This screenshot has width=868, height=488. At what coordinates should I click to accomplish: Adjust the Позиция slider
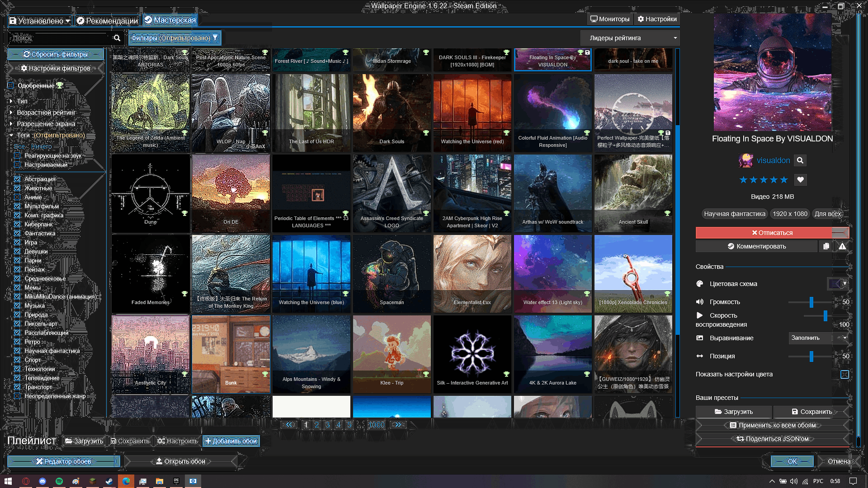[811, 356]
